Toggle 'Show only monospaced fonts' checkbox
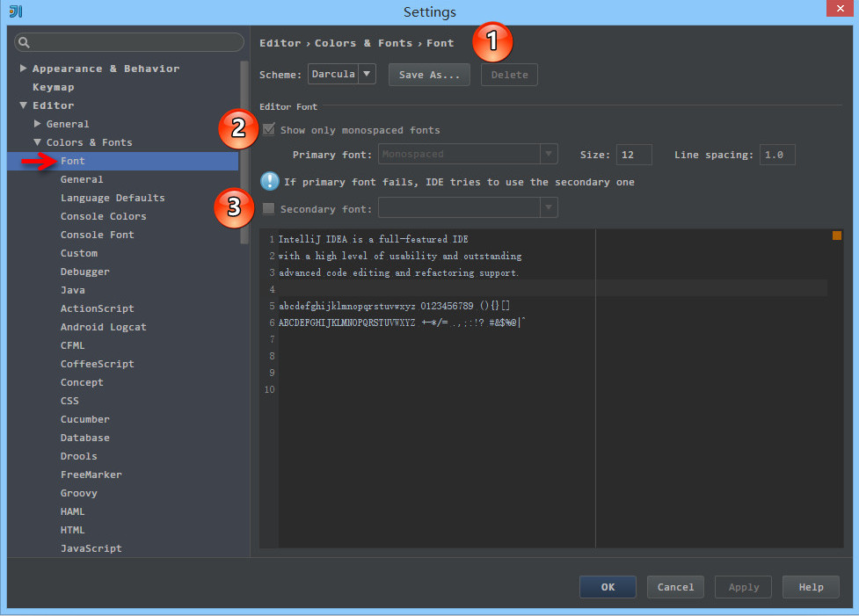Image resolution: width=859 pixels, height=616 pixels. [x=269, y=130]
